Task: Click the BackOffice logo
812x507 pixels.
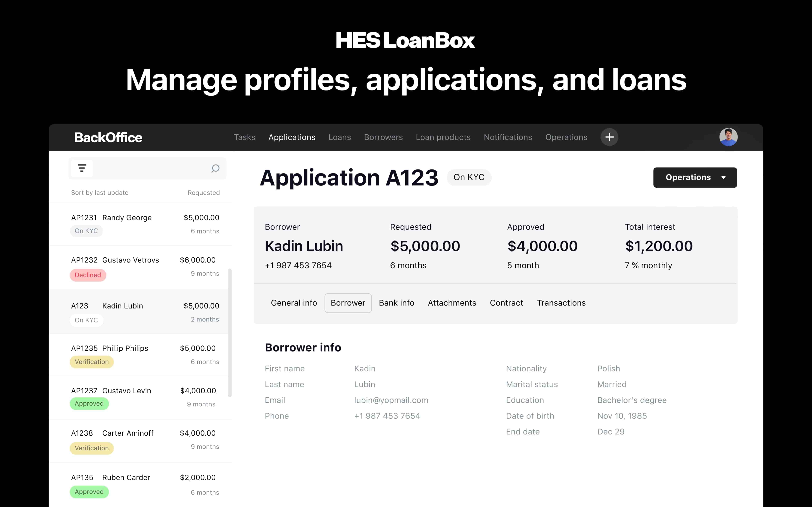Action: click(108, 137)
